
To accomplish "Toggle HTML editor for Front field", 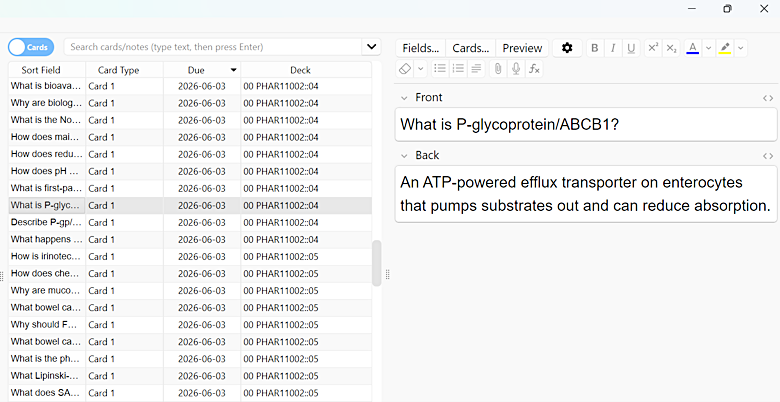I will (x=768, y=98).
